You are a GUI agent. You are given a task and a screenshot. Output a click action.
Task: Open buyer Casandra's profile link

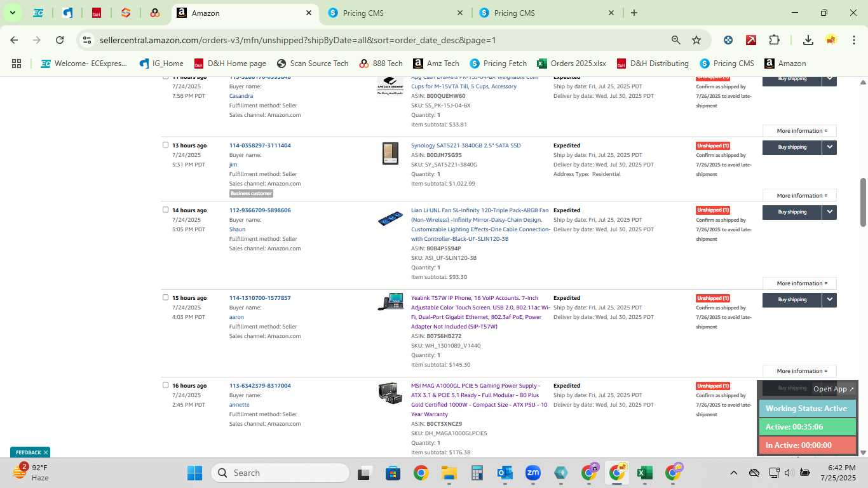[x=241, y=96]
